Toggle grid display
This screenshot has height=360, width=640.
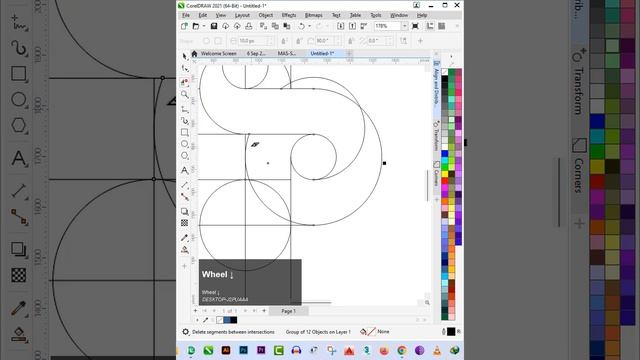tap(442, 26)
